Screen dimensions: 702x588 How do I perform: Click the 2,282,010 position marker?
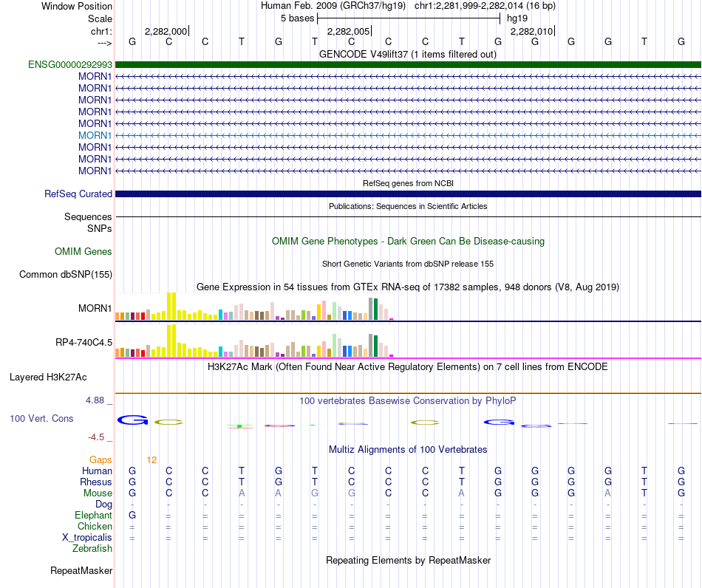[x=532, y=31]
